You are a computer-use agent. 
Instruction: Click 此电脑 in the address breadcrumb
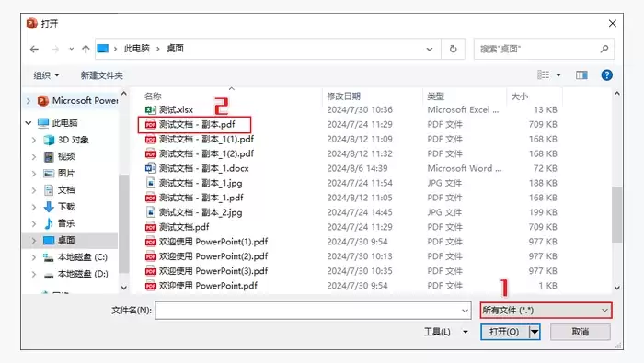point(137,49)
